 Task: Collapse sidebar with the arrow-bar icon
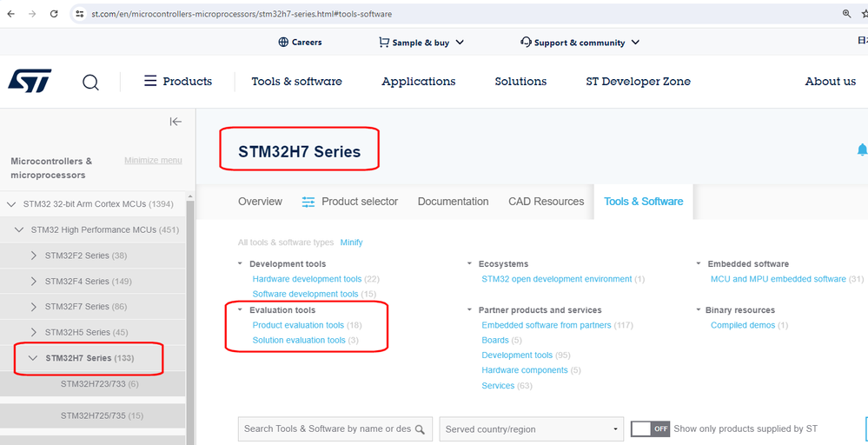tap(176, 122)
